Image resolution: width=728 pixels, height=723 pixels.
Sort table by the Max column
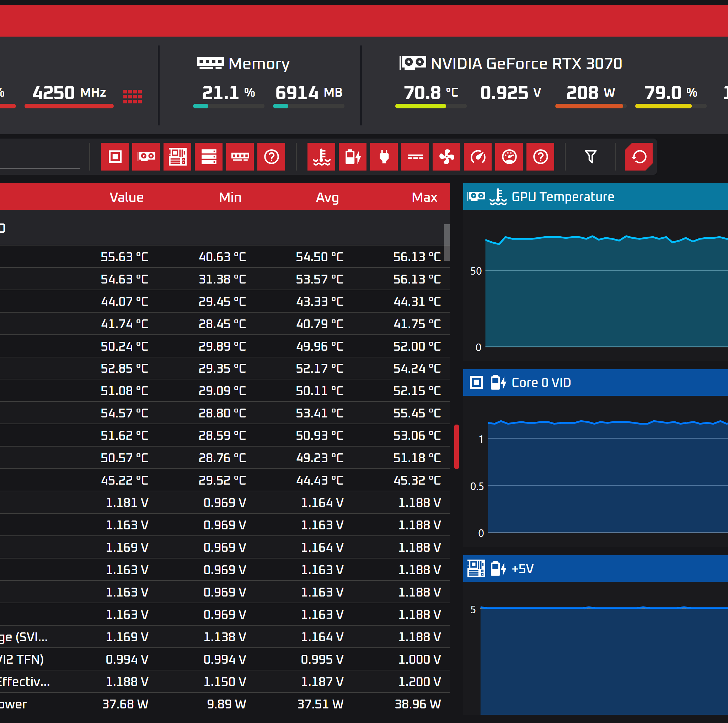click(424, 197)
